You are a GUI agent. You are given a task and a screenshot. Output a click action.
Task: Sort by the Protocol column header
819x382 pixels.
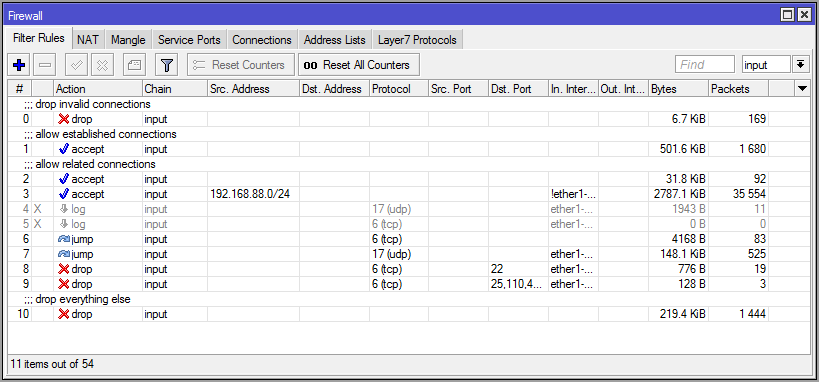399,89
